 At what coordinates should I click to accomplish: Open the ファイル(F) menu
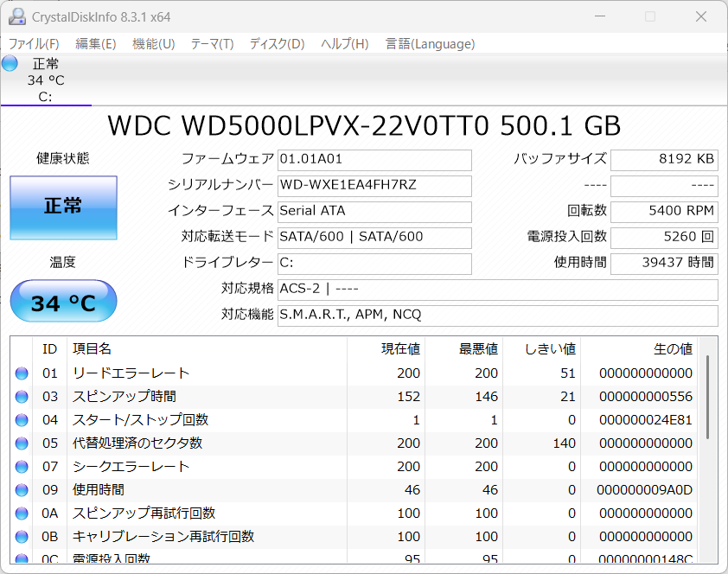click(34, 44)
